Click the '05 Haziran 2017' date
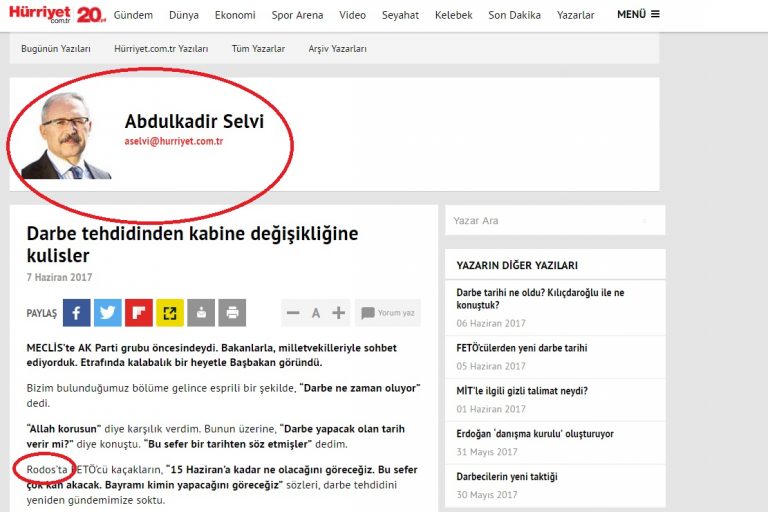 491,366
